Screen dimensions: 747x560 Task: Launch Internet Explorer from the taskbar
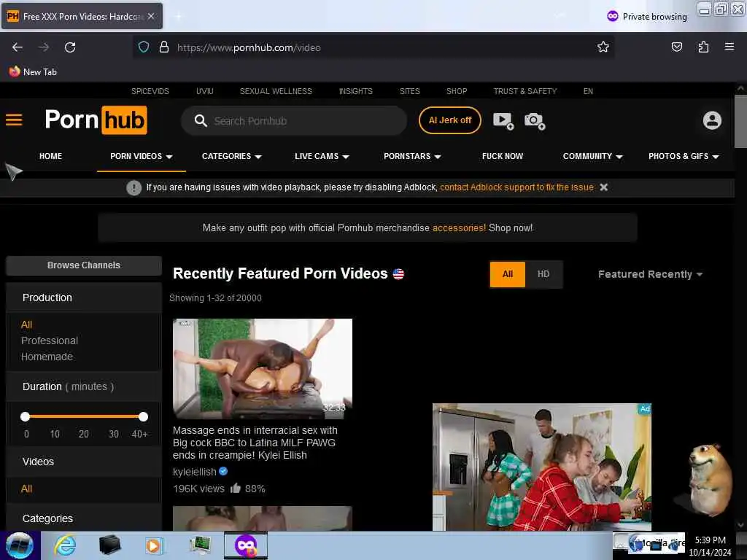point(64,545)
